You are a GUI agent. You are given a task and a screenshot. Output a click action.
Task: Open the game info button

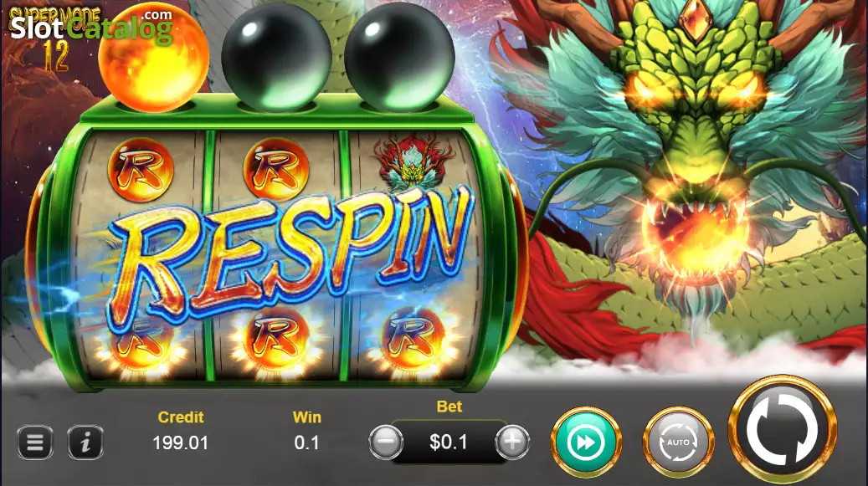(x=85, y=443)
